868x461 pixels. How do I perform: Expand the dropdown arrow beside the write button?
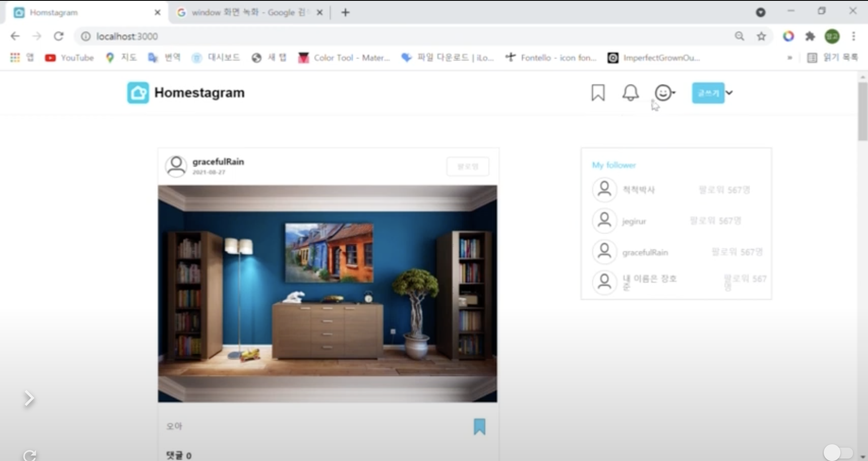point(729,93)
